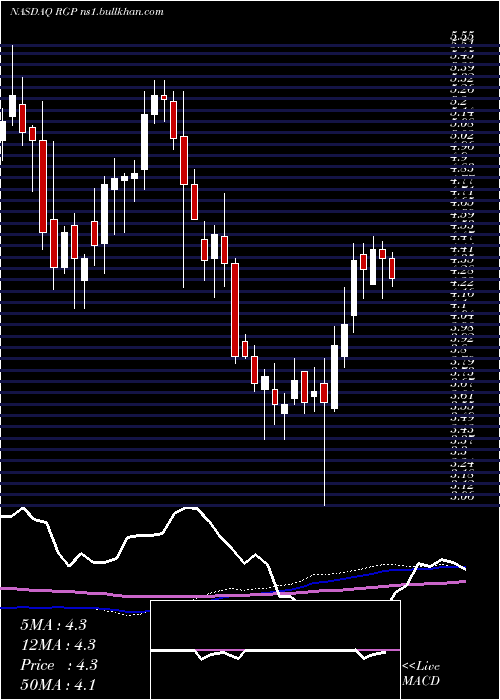Select the 5MA : 4.3 label
The image size is (500, 700).
(x=53, y=625)
